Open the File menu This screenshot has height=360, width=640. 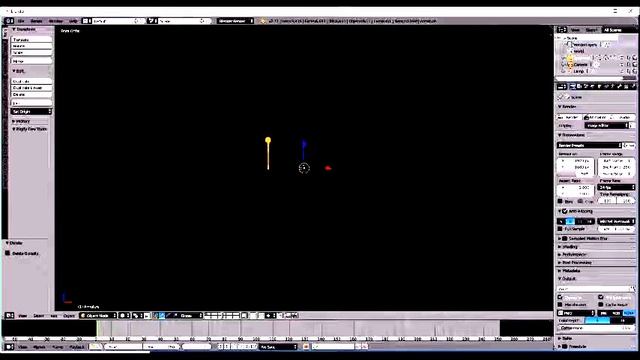[21, 21]
